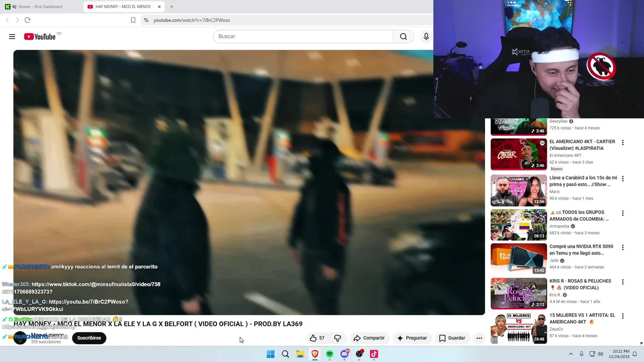644x362 pixels.
Task: Open File Explorer from the taskbar
Action: click(x=300, y=354)
